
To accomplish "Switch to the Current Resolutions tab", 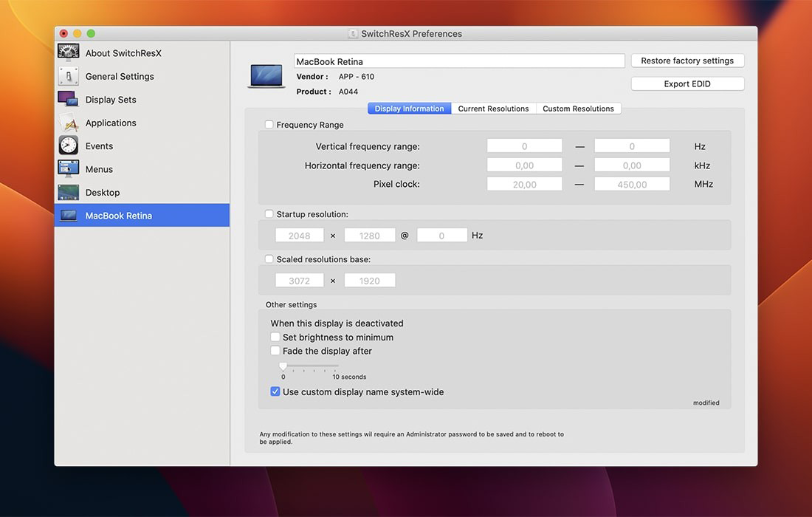I will point(493,108).
